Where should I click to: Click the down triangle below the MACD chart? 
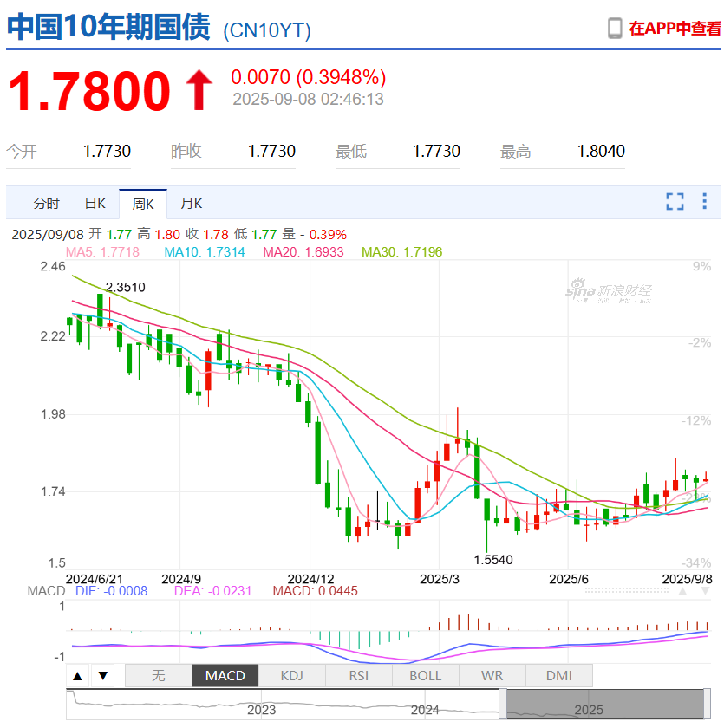pos(102,676)
